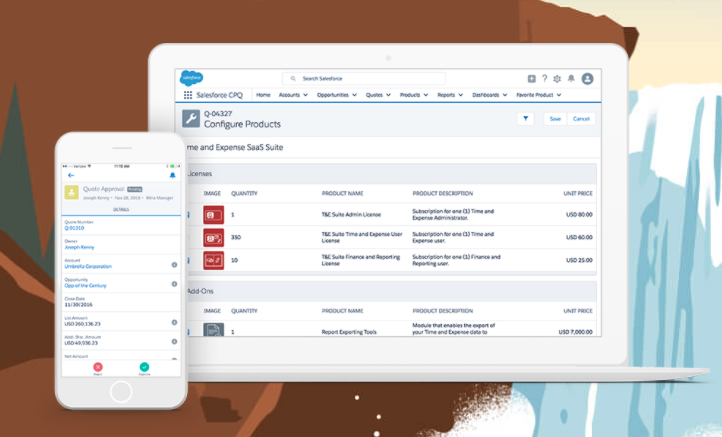722x437 pixels.
Task: Click the Save button
Action: coord(555,119)
